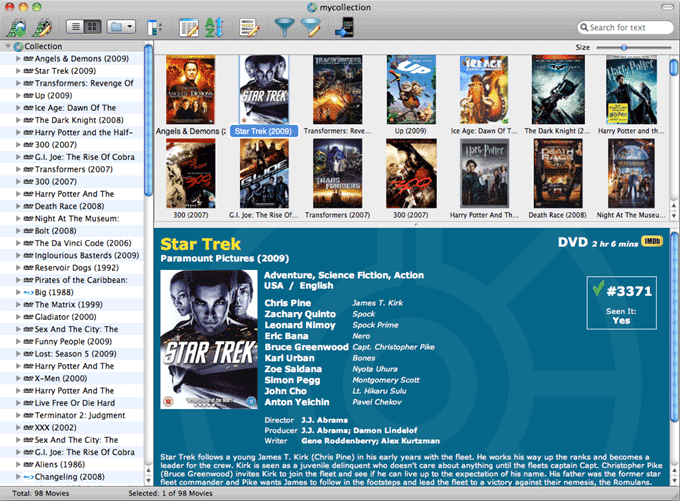The height and width of the screenshot is (501, 680).
Task: Click Blu-ray icon beside Changeling (2008)
Action: (x=28, y=477)
